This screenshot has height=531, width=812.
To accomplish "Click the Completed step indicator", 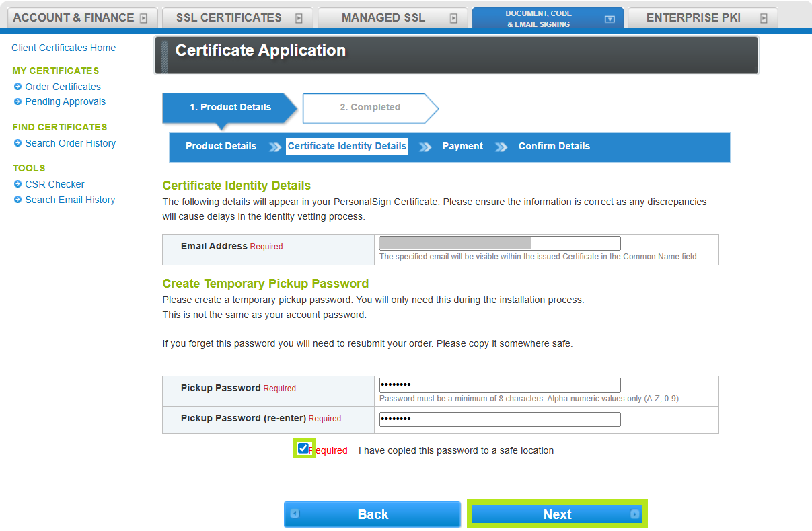I will [369, 107].
